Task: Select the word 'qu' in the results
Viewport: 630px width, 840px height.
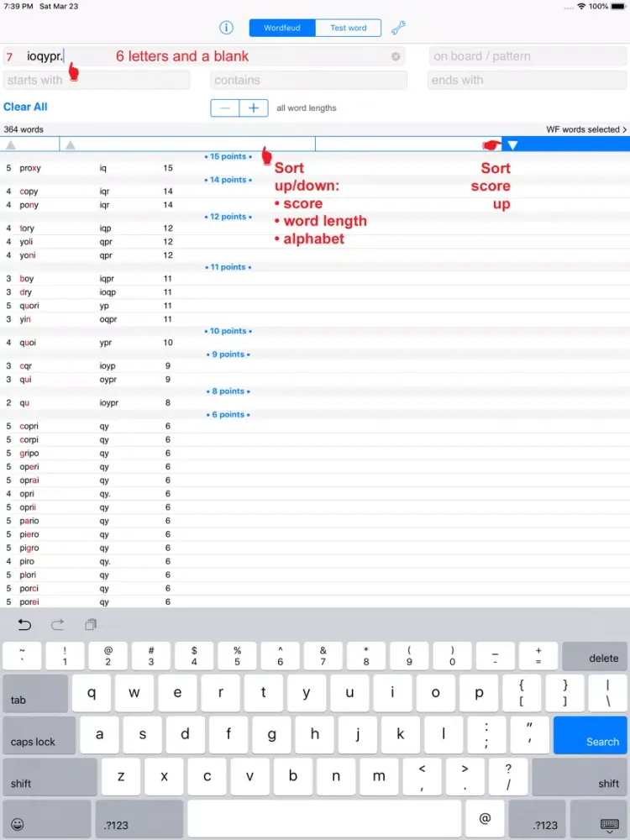Action: (24, 403)
